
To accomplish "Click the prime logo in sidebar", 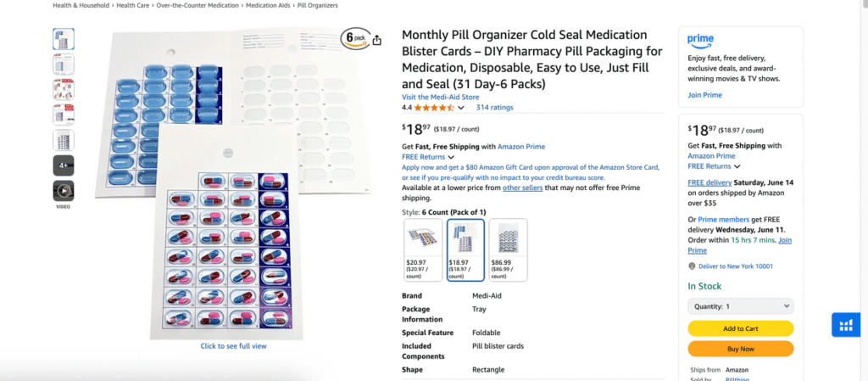I will pos(700,39).
